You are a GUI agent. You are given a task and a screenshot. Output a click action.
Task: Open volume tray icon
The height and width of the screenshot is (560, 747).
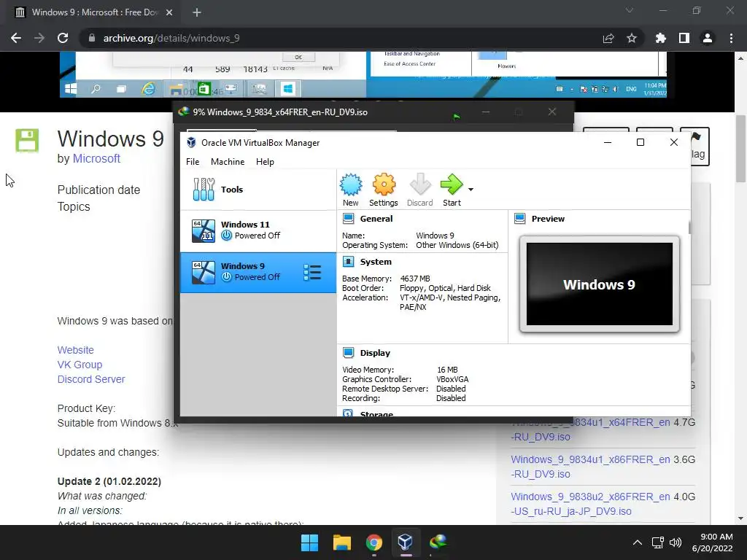tap(676, 542)
